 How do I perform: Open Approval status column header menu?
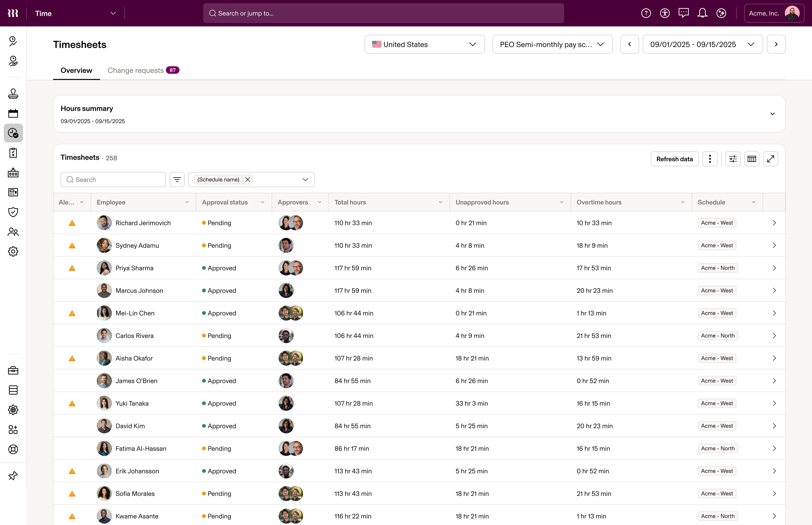click(x=262, y=202)
